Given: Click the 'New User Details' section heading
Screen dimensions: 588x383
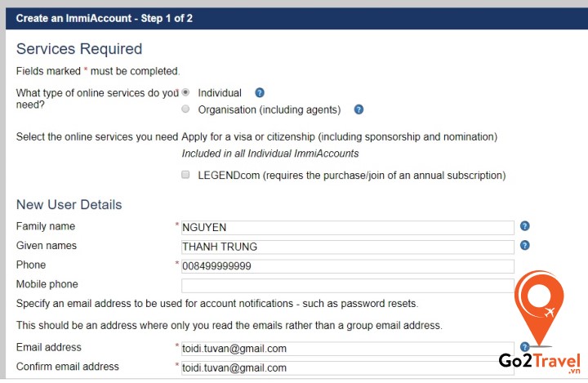Looking at the screenshot, I should coord(69,205).
